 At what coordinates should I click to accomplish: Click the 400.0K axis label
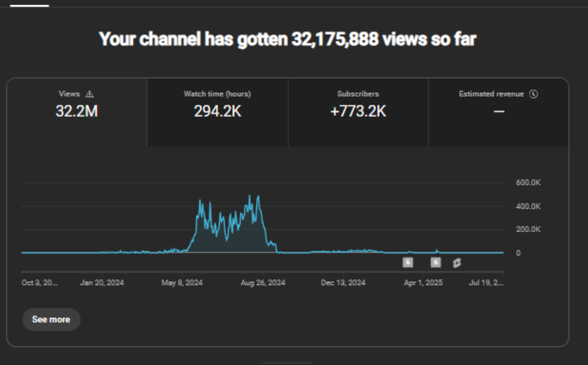(528, 206)
